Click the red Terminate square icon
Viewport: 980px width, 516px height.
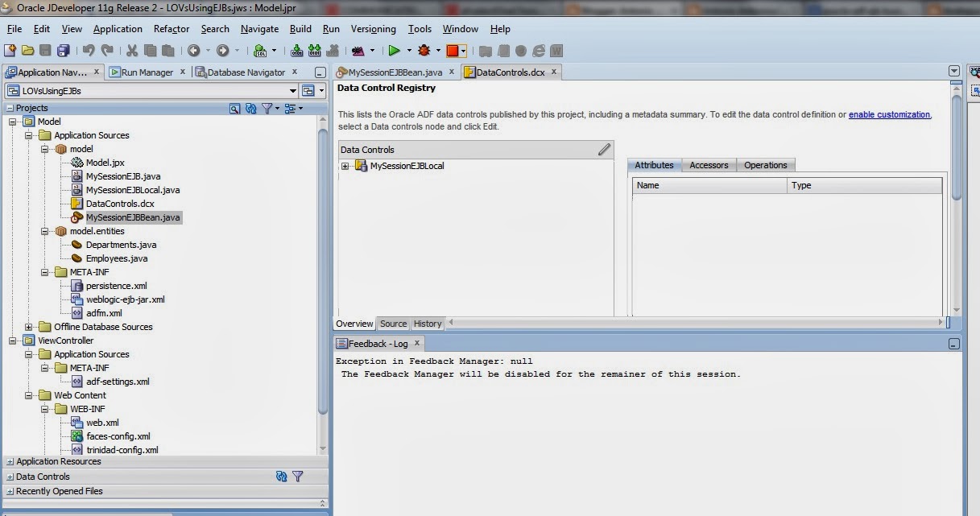point(453,51)
